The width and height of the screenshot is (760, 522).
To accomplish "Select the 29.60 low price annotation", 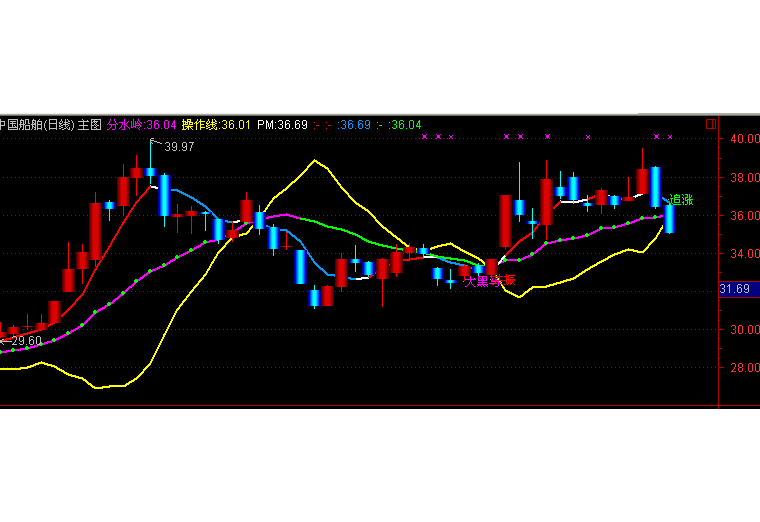I will (25, 341).
